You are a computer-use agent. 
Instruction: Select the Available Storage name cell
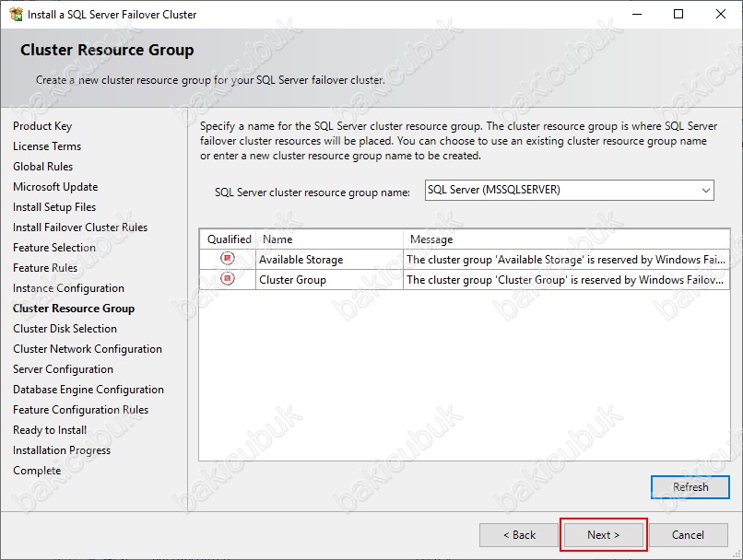[x=330, y=260]
